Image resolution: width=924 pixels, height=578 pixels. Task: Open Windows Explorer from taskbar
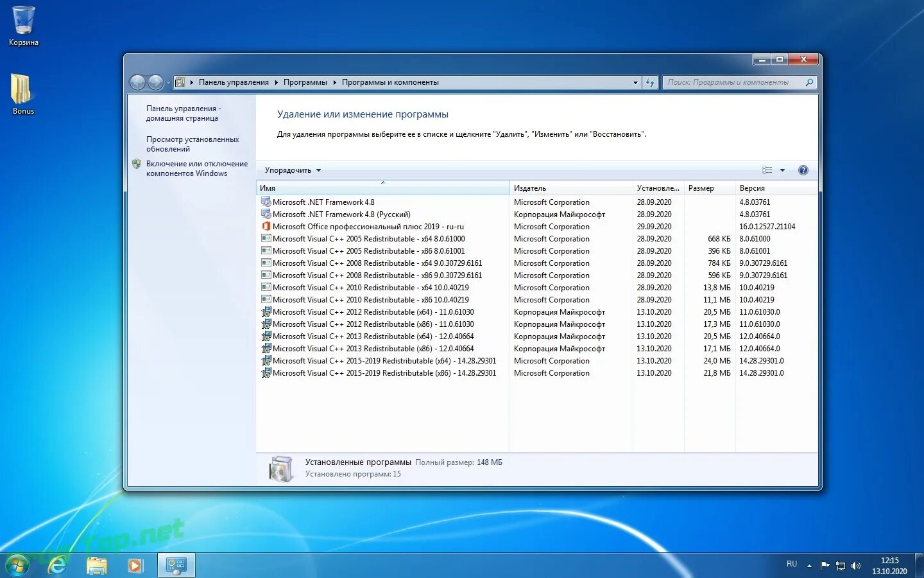point(97,565)
